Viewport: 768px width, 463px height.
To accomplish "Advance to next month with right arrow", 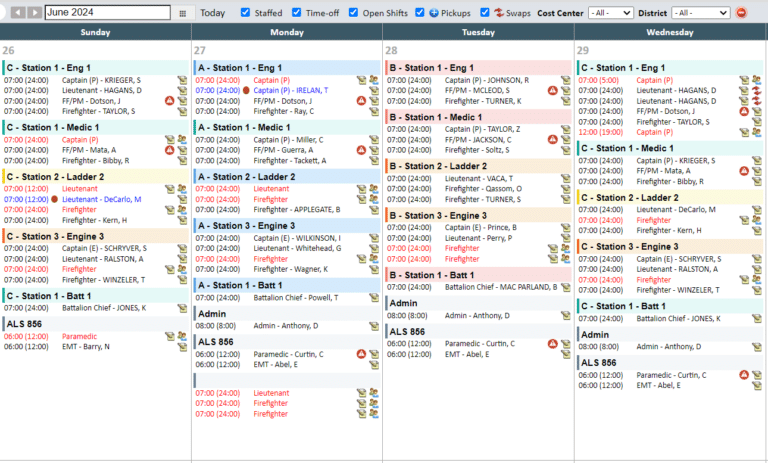I will point(34,13).
